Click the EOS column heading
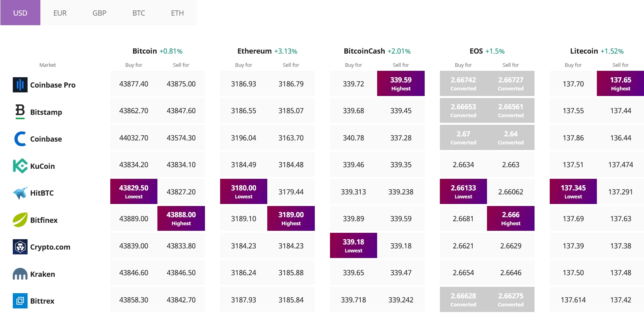 tap(476, 51)
